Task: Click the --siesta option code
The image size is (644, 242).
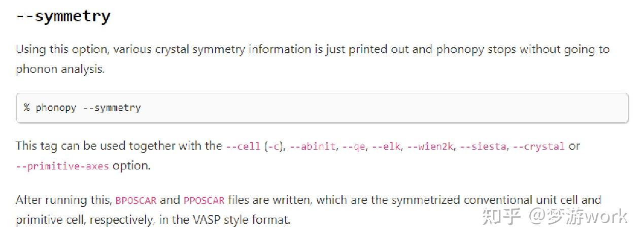Action: 484,147
